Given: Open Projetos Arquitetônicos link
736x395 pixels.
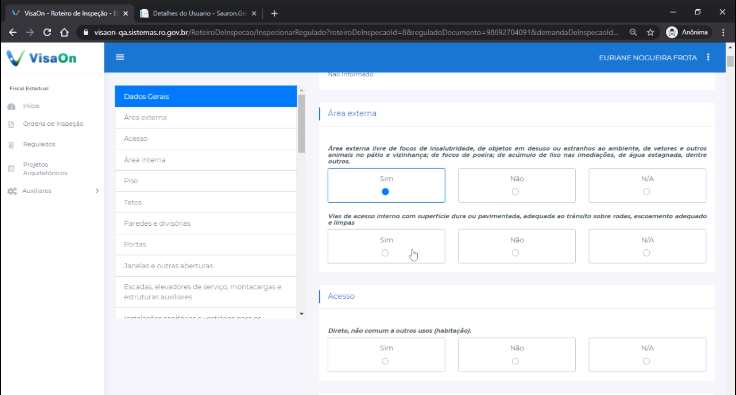Looking at the screenshot, I should pyautogui.click(x=45, y=169).
